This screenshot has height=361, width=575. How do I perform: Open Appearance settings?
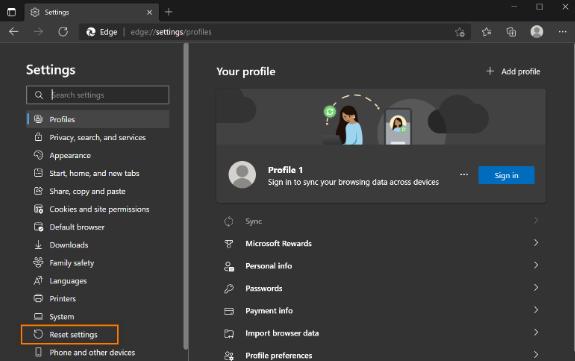click(98, 155)
